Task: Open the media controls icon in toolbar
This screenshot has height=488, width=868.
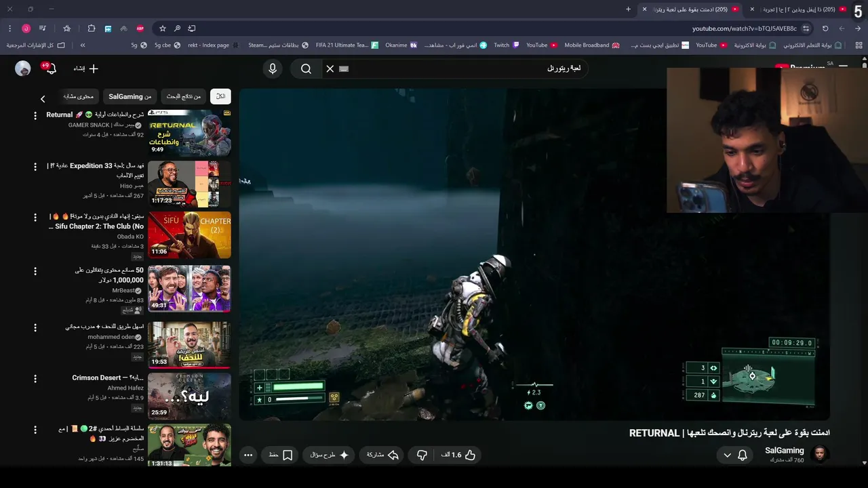Action: [x=43, y=28]
